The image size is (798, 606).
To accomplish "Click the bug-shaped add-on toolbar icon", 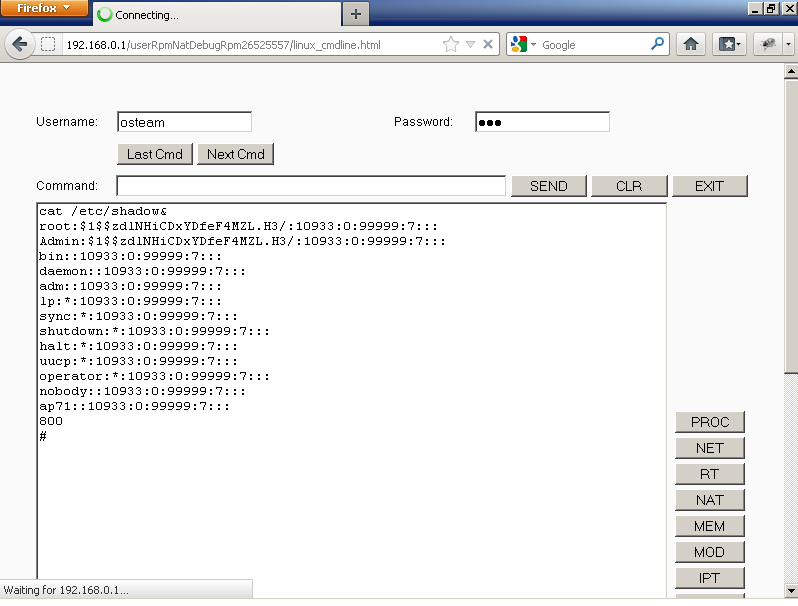I will [769, 45].
